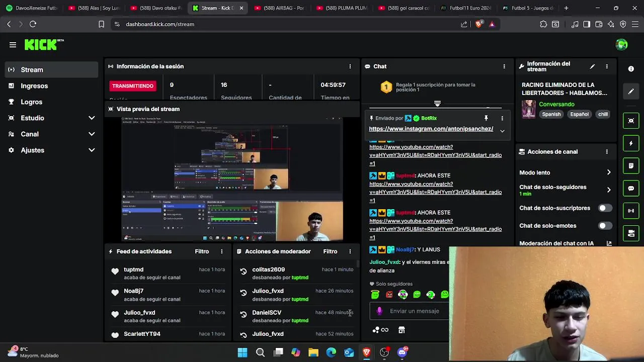Click the pencil edit icon in right sidebar
644x362 pixels.
point(631,92)
